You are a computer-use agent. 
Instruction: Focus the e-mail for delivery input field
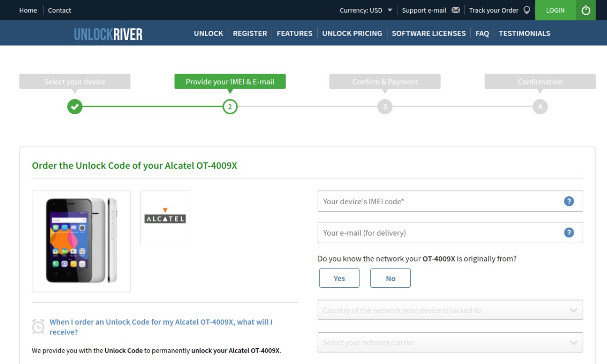(450, 233)
